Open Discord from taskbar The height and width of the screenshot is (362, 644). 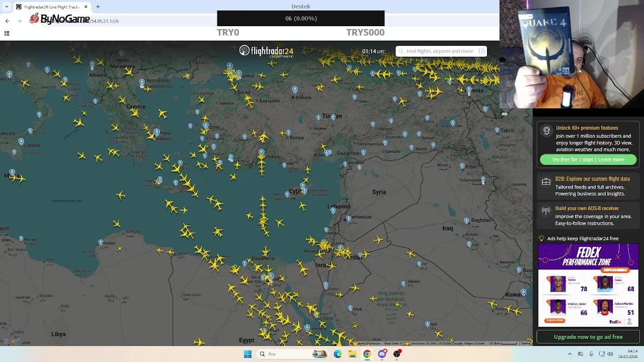(382, 354)
